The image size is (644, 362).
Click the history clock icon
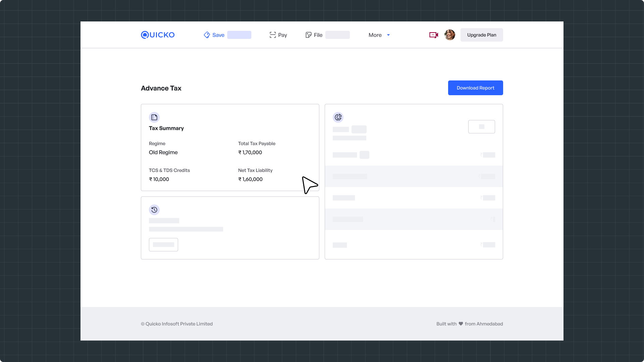tap(154, 210)
